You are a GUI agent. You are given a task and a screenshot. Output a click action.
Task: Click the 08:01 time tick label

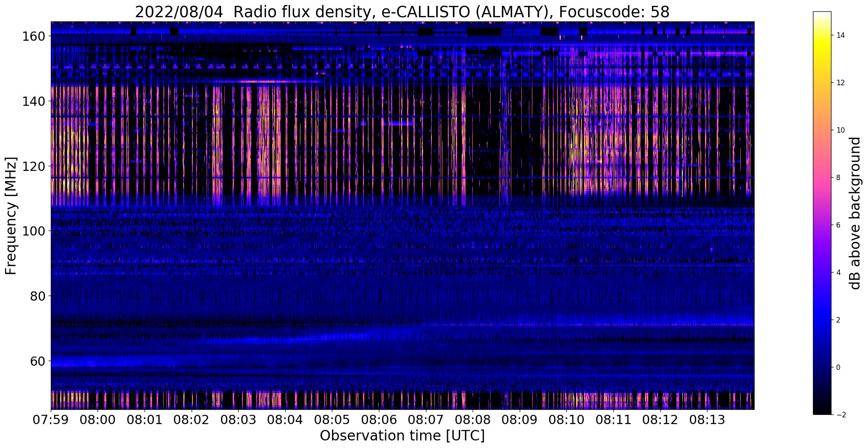click(145, 419)
